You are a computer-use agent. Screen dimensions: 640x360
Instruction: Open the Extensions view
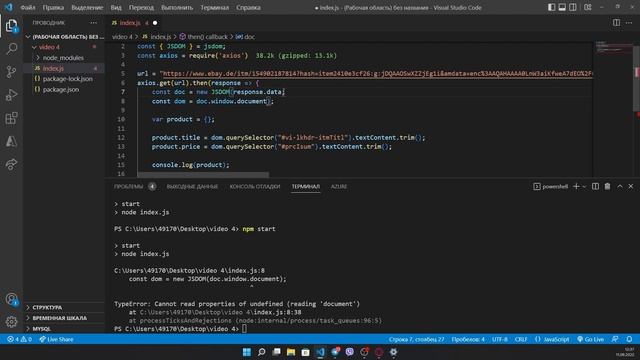(11, 118)
